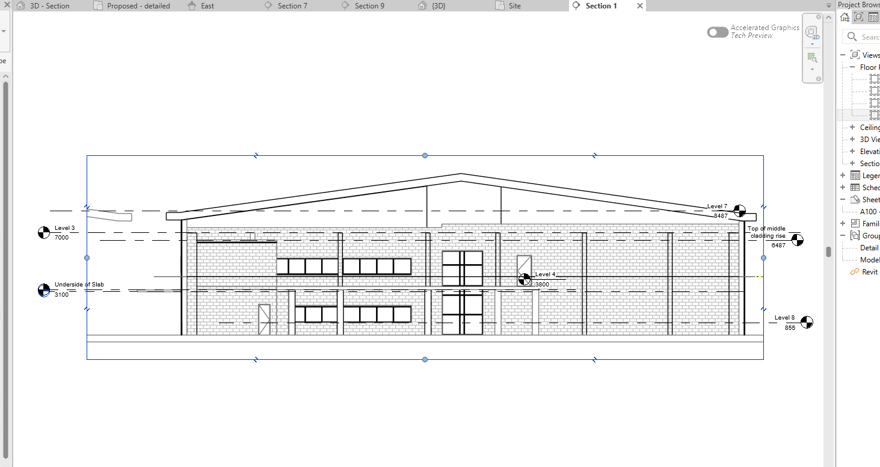Select the Views icon in browser tree

pos(855,55)
